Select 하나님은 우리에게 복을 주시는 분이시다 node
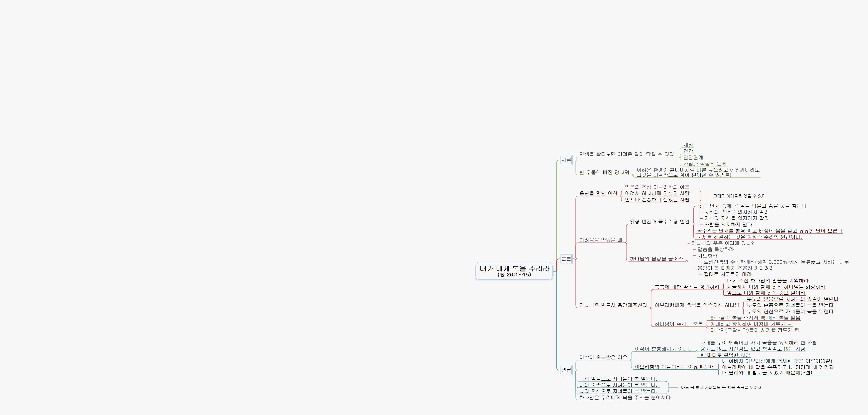The width and height of the screenshot is (868, 415). click(x=625, y=398)
